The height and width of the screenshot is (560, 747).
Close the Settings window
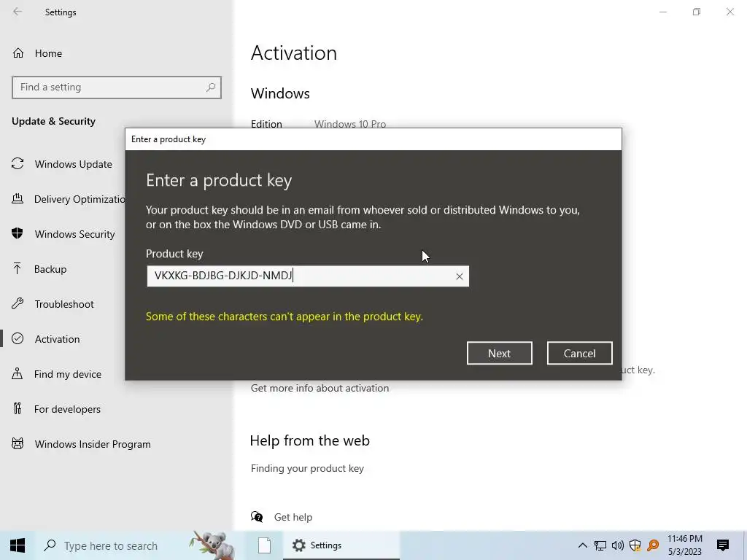point(729,12)
